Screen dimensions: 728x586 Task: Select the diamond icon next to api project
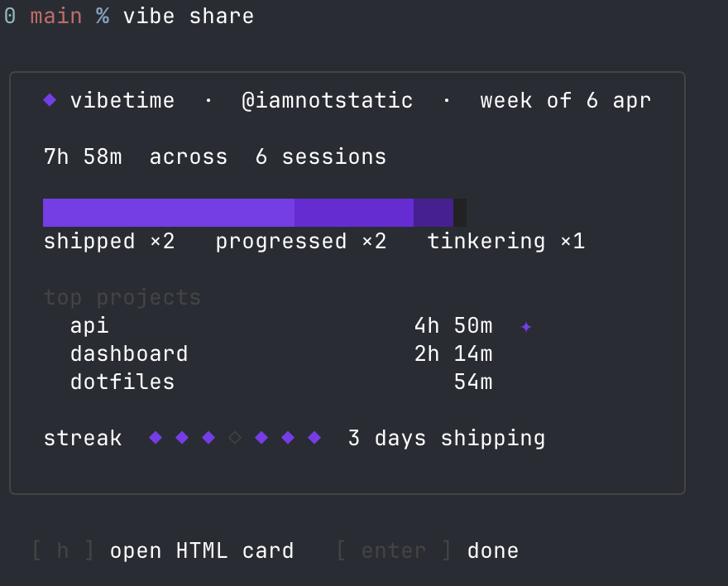(x=526, y=327)
